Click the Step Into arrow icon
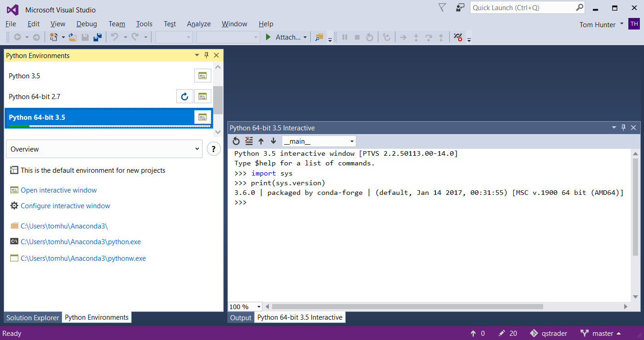 416,37
